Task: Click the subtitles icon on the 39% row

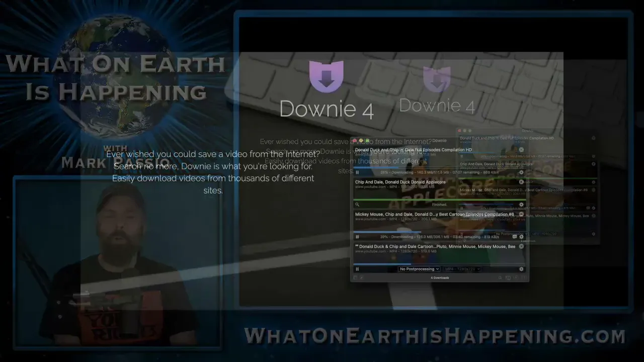Action: pos(514,237)
